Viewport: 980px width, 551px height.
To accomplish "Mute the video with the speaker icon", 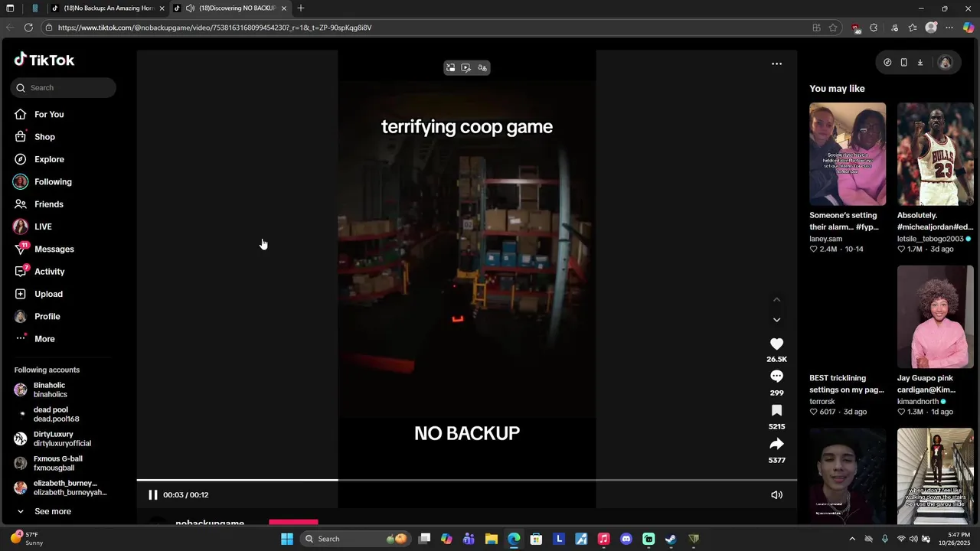I will 776,495.
